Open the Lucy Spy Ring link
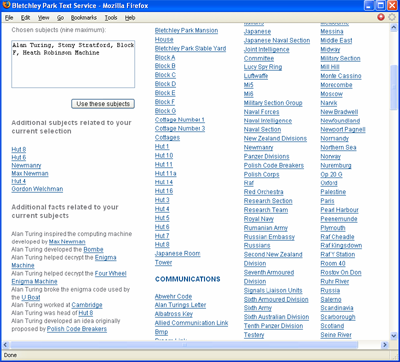This screenshot has height=362, width=400. tap(263, 67)
